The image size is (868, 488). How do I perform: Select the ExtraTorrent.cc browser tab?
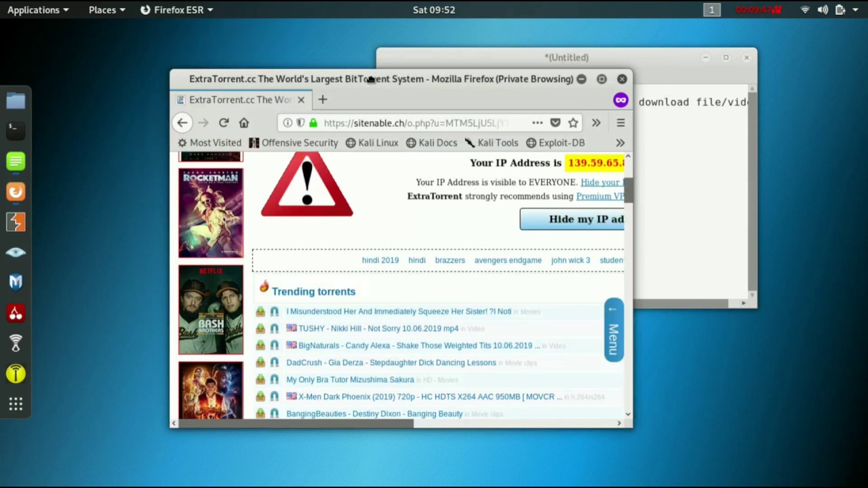[x=240, y=100]
